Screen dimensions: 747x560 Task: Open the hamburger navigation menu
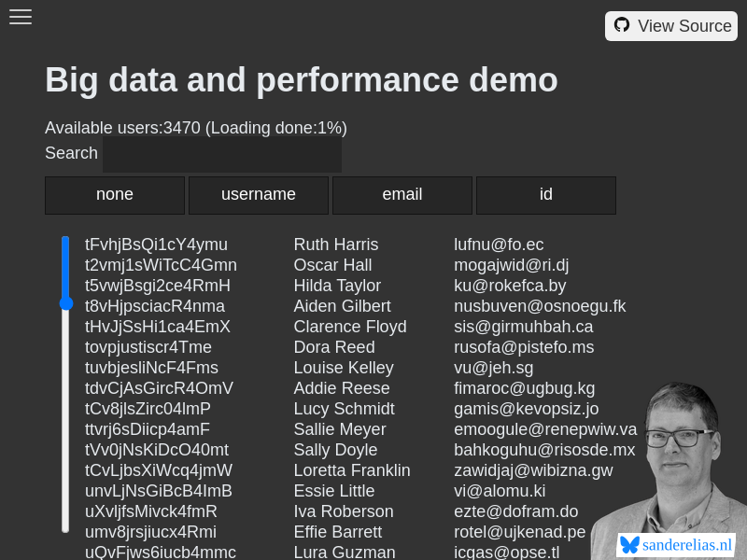coord(21,17)
